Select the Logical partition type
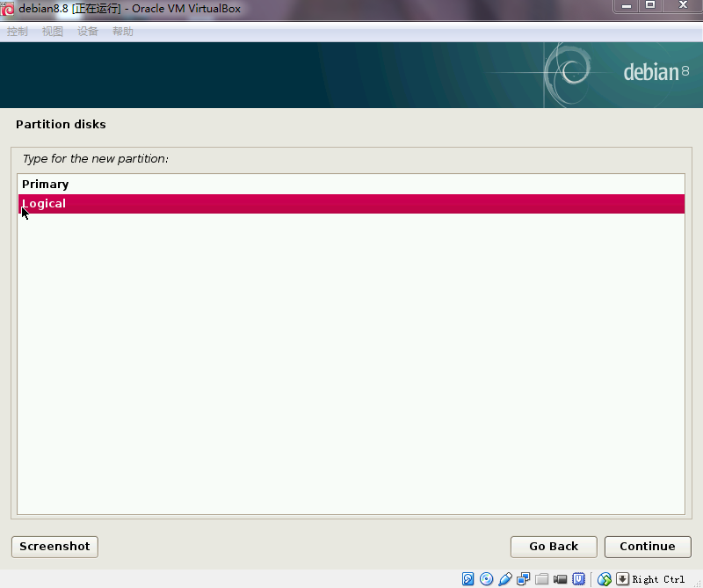Screen dimensions: 703x588 click(x=44, y=204)
